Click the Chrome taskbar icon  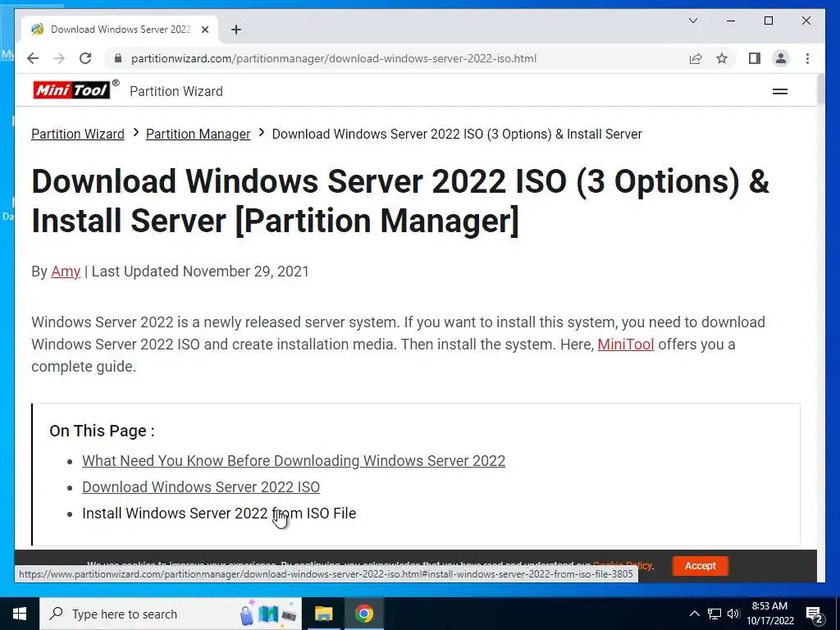click(363, 614)
